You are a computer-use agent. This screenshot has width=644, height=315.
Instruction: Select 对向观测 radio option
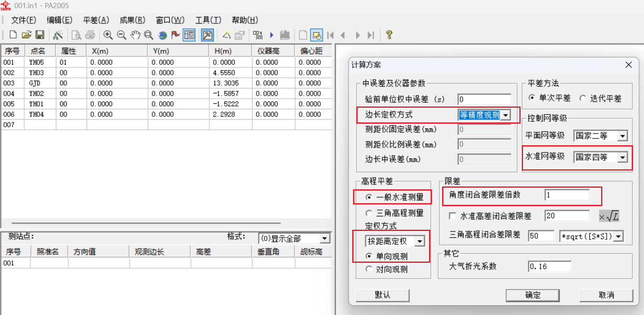[x=369, y=269]
